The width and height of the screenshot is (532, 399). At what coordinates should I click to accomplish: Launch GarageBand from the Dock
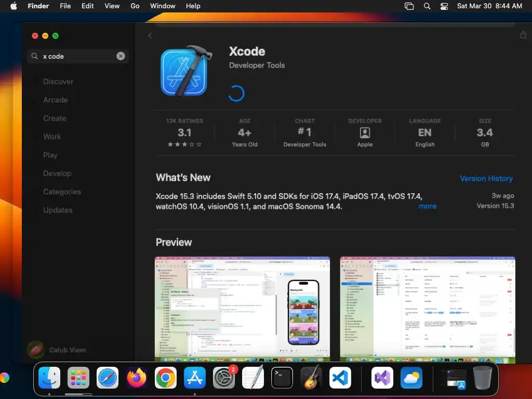[x=311, y=378]
